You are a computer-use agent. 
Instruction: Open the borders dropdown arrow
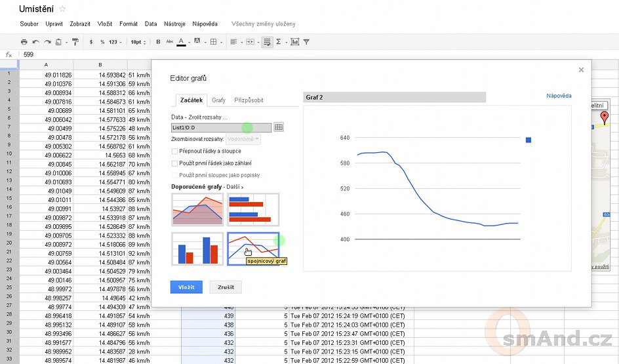(221, 42)
